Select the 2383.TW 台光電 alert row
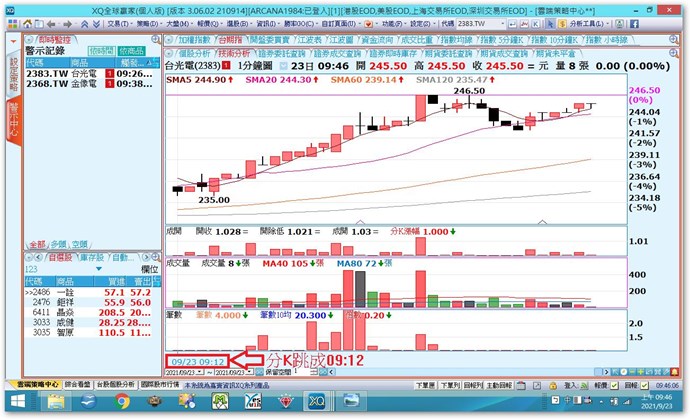Viewport: 690px width, 419px height. click(92, 74)
